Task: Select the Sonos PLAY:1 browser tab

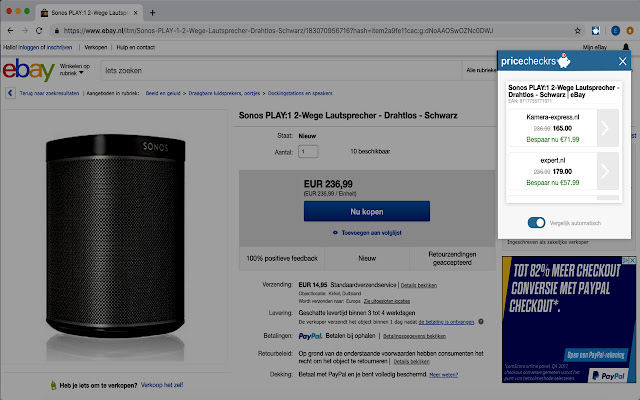Action: click(x=89, y=13)
